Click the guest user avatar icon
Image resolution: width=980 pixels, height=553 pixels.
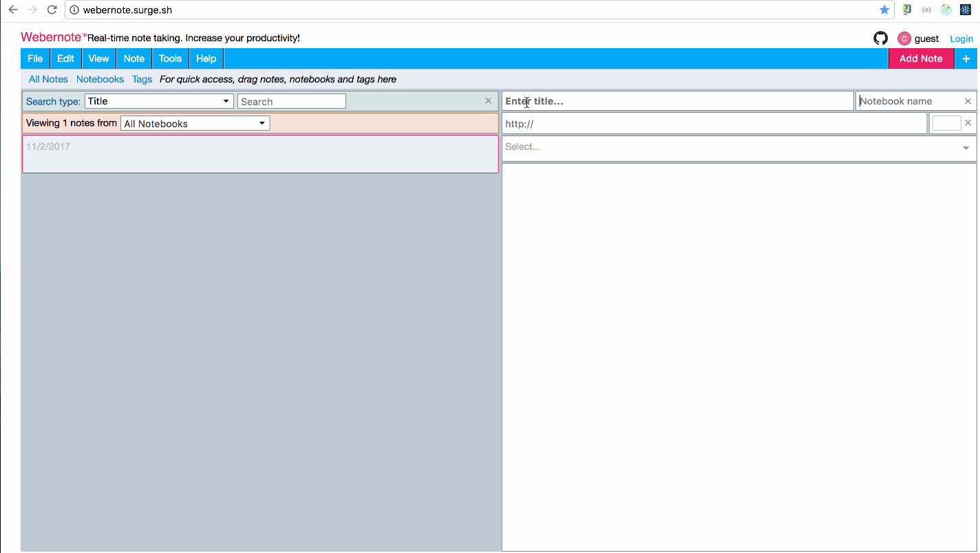point(904,39)
